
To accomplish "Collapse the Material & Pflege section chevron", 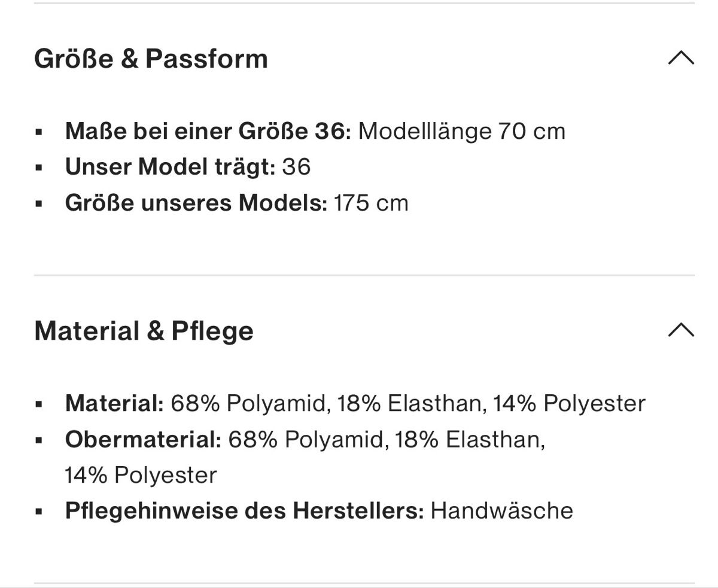I will coord(681,330).
